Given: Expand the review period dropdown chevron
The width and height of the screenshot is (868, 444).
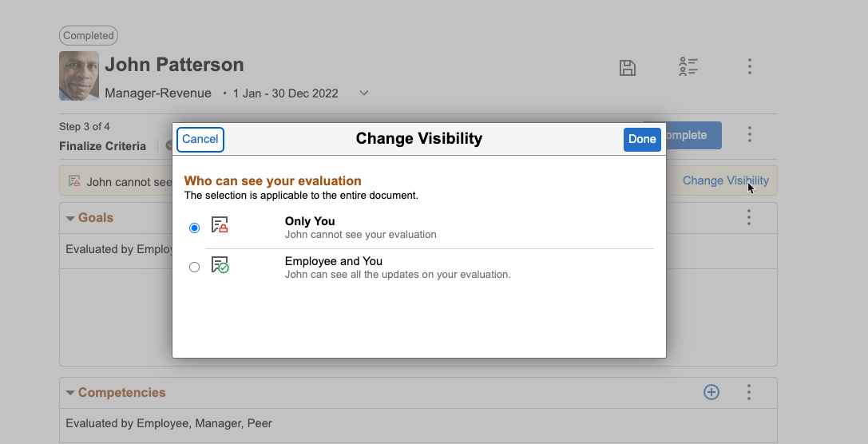Looking at the screenshot, I should tap(364, 93).
